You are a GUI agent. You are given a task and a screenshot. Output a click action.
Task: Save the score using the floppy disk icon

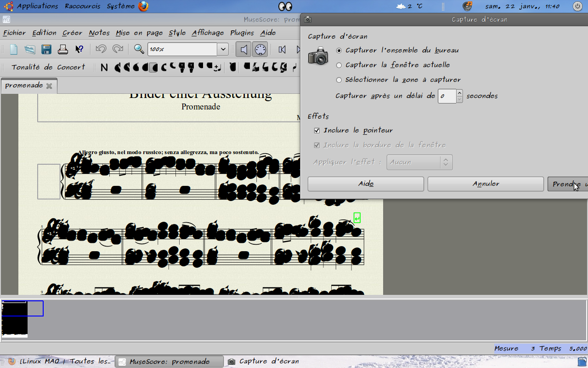[46, 49]
